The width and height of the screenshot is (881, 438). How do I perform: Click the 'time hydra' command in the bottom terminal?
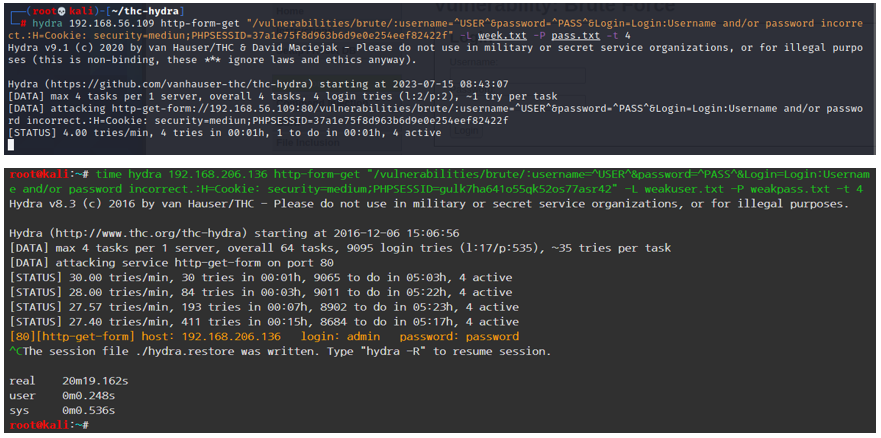click(x=129, y=174)
